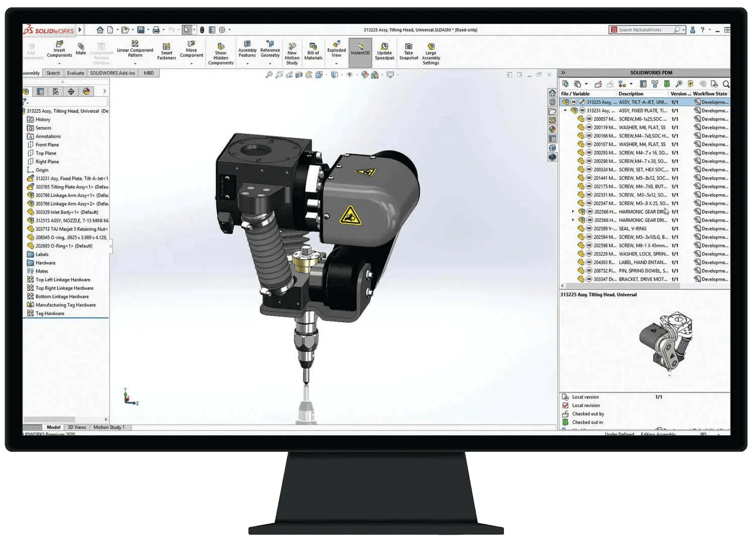Image resolution: width=756 pixels, height=540 pixels.
Task: Expand first 202566 Harmonic Gear row
Action: pyautogui.click(x=573, y=212)
